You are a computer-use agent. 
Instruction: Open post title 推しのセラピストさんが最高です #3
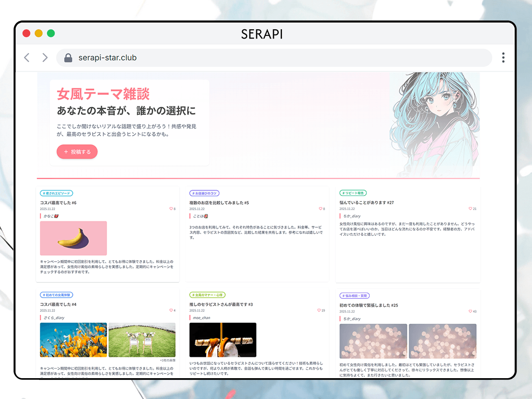tap(221, 305)
